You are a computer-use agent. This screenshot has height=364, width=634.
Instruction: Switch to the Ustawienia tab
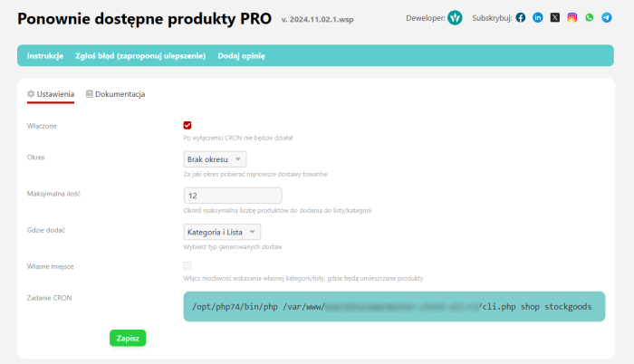(51, 95)
